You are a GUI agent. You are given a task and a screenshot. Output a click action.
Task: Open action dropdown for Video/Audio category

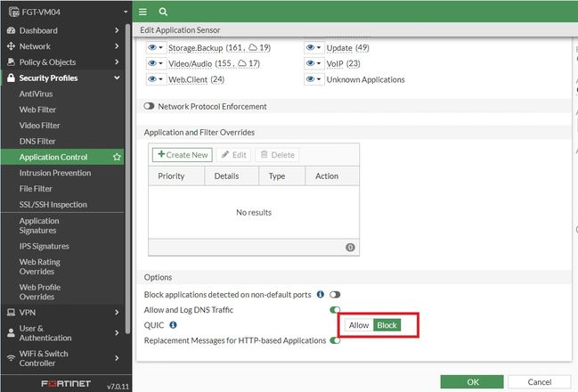click(x=156, y=63)
